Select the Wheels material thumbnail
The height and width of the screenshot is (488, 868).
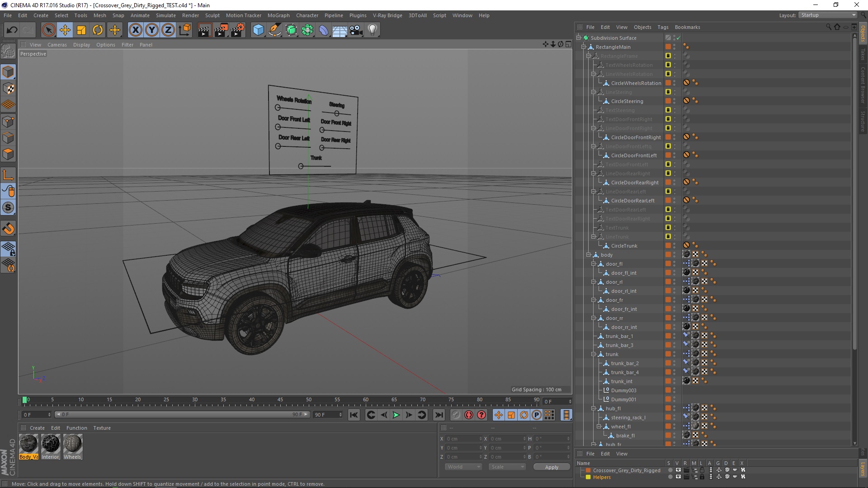point(72,444)
